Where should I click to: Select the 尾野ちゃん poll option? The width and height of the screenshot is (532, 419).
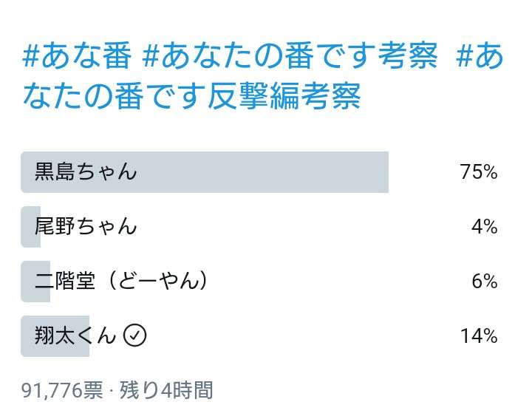click(259, 227)
